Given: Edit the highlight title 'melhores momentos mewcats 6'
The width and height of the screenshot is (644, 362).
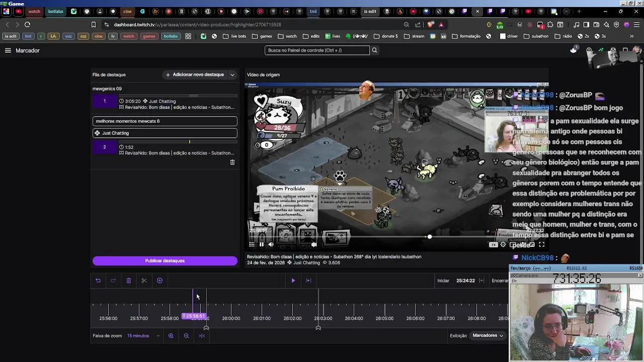Looking at the screenshot, I should click(x=165, y=121).
